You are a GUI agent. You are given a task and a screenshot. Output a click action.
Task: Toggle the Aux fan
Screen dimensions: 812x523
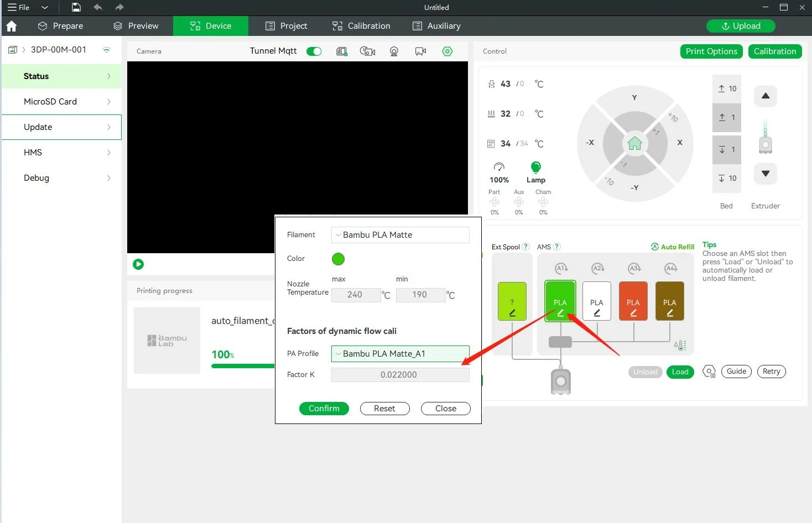tap(519, 202)
